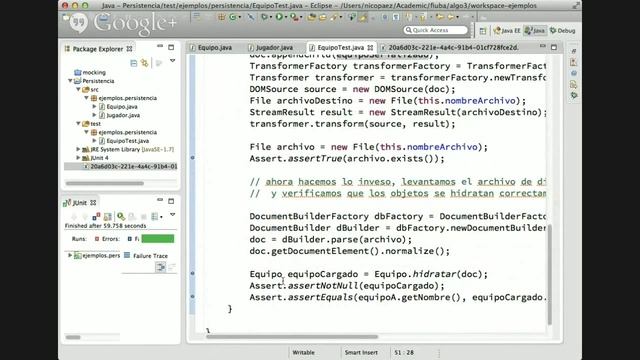640x360 pixels.
Task: Click the Assert.assertTrue line marker in gutter
Action: (x=193, y=158)
